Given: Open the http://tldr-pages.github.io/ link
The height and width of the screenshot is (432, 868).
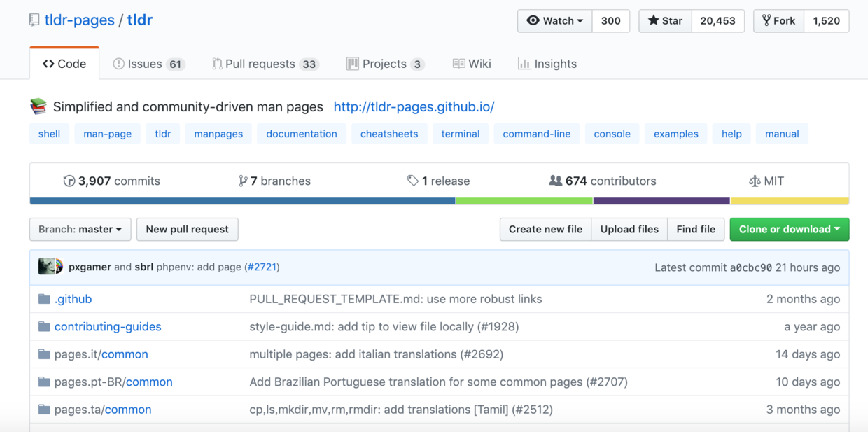Looking at the screenshot, I should (x=414, y=107).
